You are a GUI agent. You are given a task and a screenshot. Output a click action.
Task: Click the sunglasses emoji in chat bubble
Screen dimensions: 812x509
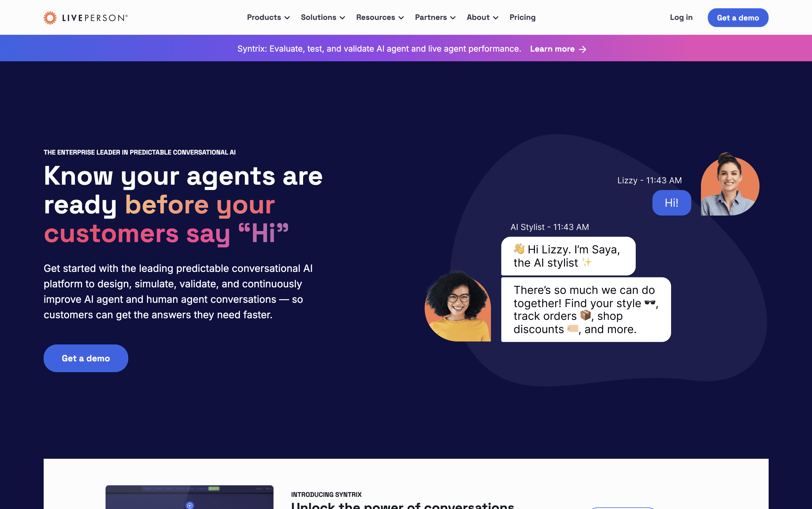[650, 303]
